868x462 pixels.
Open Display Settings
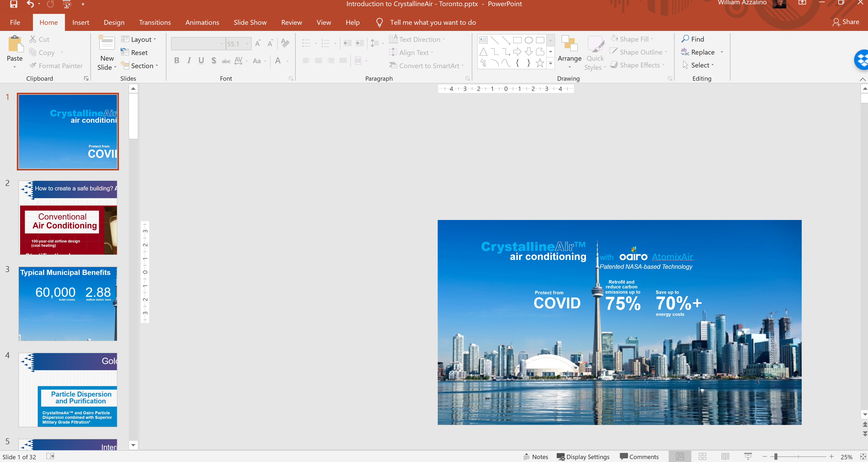click(583, 456)
